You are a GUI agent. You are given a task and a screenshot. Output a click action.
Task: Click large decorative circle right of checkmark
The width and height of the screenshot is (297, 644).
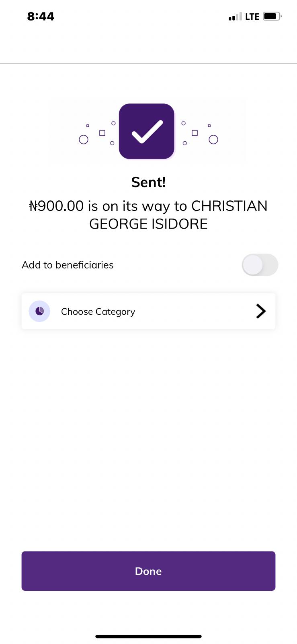213,140
